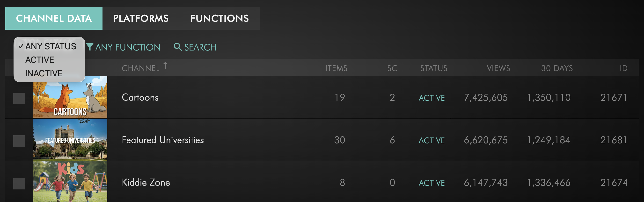Click the channel sort arrow icon

pyautogui.click(x=165, y=66)
